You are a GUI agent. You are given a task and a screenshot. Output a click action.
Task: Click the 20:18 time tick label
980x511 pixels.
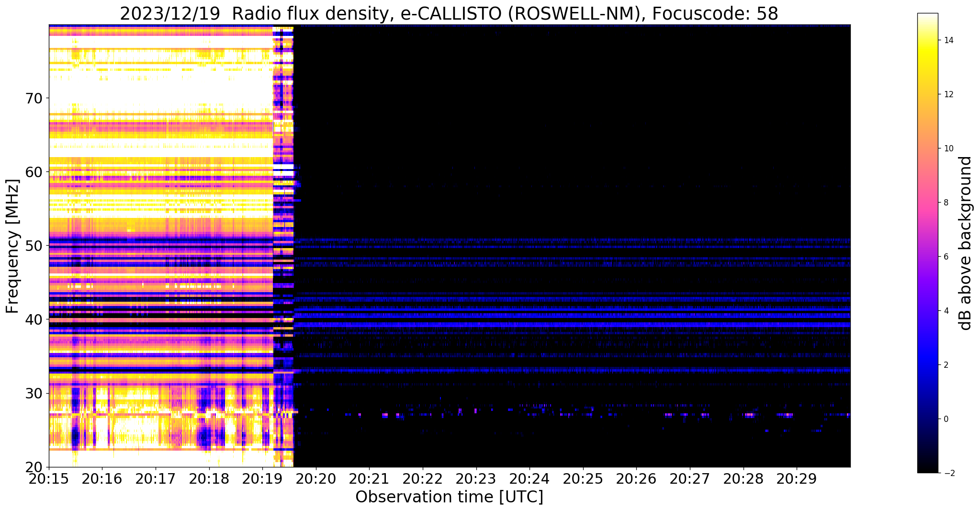click(x=209, y=478)
